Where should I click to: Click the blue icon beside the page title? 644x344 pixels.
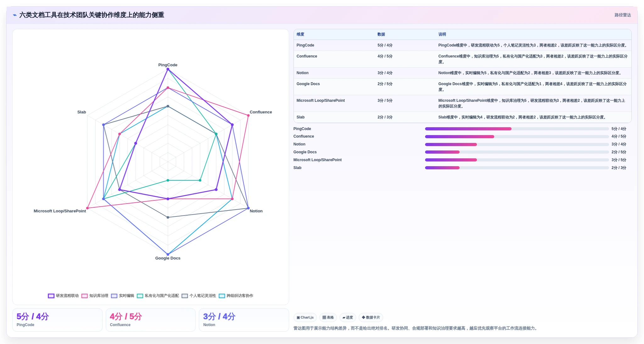[x=15, y=15]
